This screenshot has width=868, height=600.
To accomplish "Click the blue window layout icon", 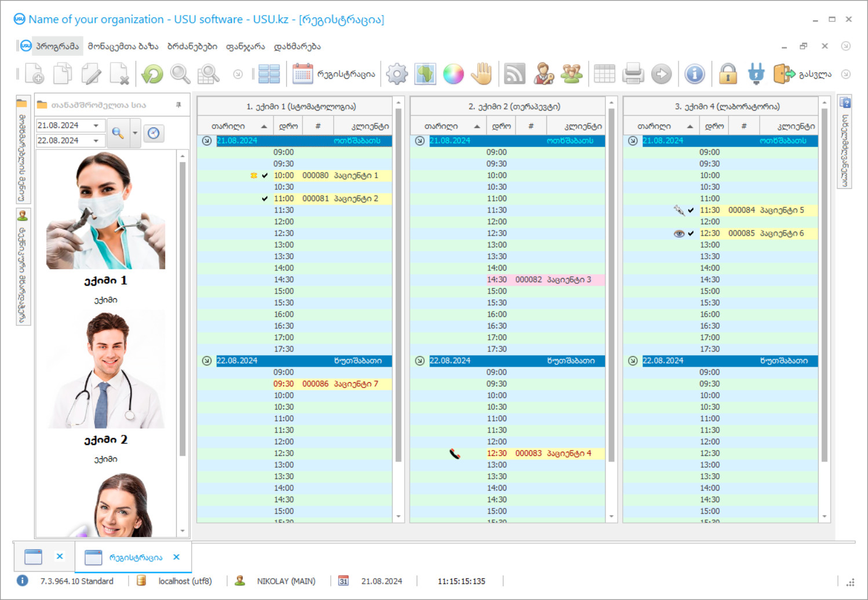I will 269,74.
